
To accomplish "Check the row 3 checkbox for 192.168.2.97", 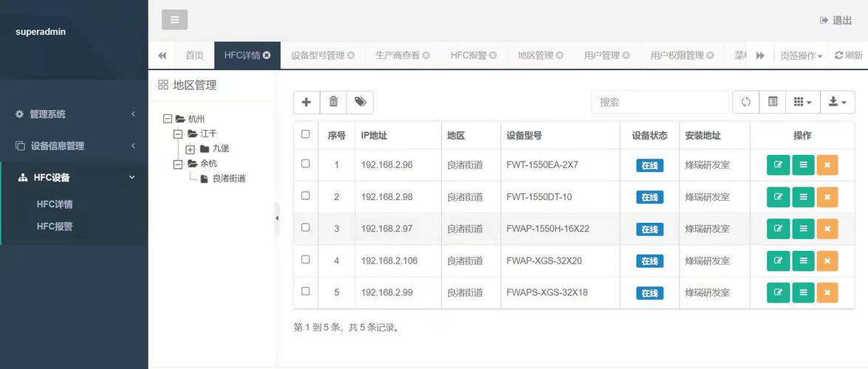I will 306,227.
